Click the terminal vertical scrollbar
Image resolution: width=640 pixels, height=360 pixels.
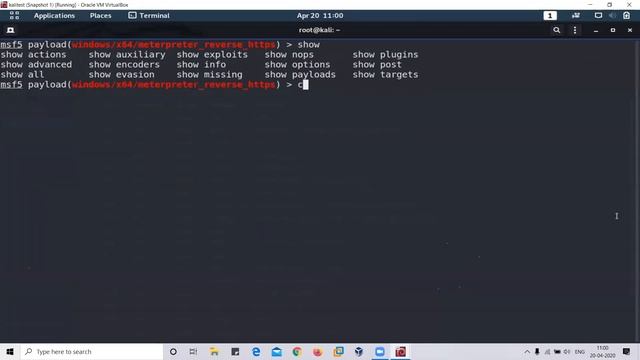[x=637, y=190]
